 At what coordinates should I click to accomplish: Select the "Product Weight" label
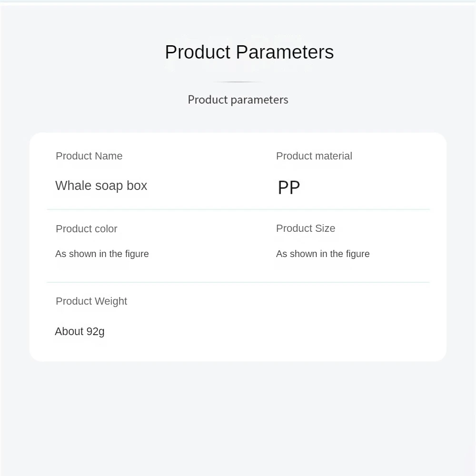[91, 301]
